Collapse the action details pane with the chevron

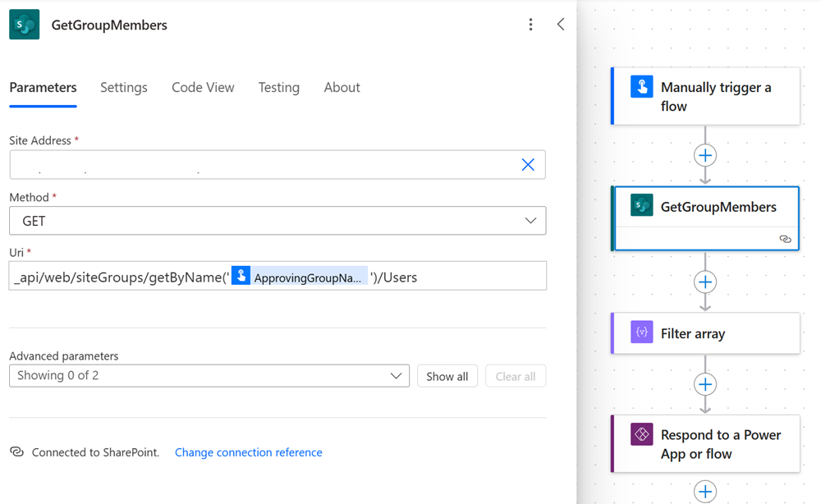[x=561, y=24]
